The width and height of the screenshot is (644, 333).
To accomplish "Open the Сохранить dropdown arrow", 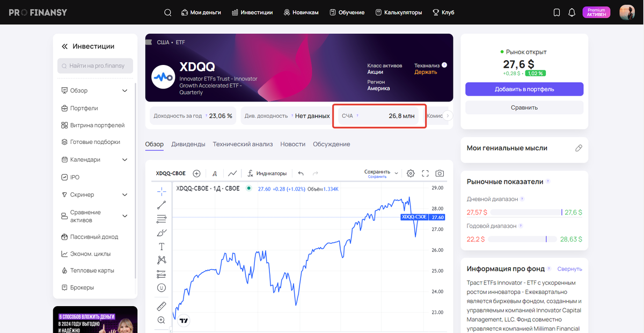I will click(x=397, y=173).
